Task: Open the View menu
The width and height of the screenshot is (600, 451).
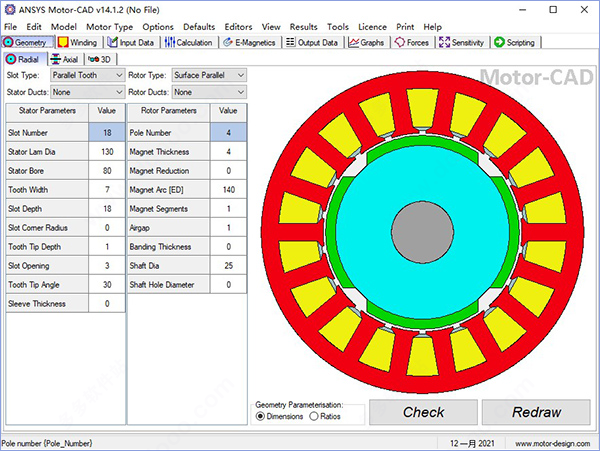Action: [x=271, y=27]
